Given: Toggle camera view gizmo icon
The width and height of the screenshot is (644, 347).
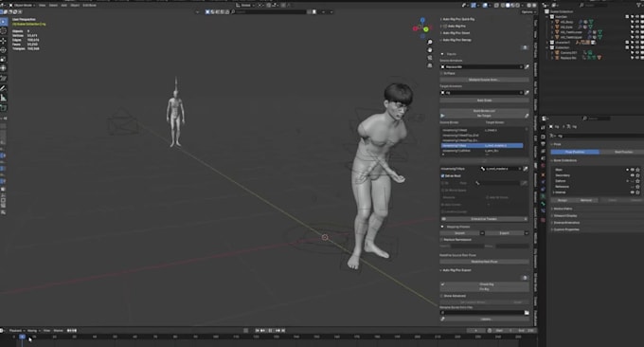Looking at the screenshot, I should [430, 58].
